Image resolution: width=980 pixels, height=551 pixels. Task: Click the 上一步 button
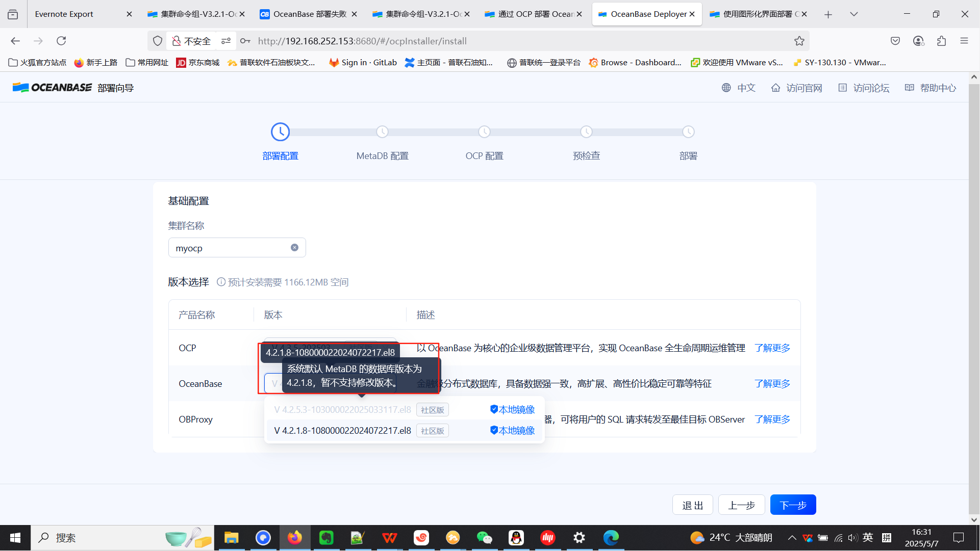click(741, 505)
